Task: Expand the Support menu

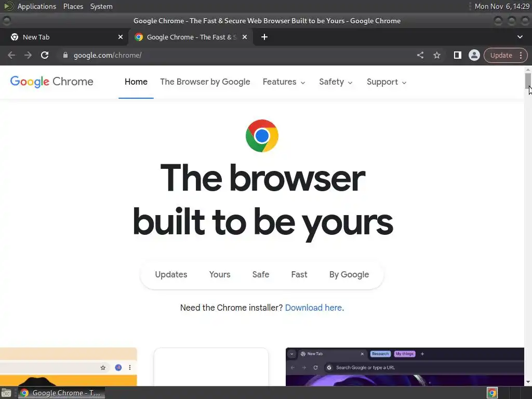Action: [387, 82]
